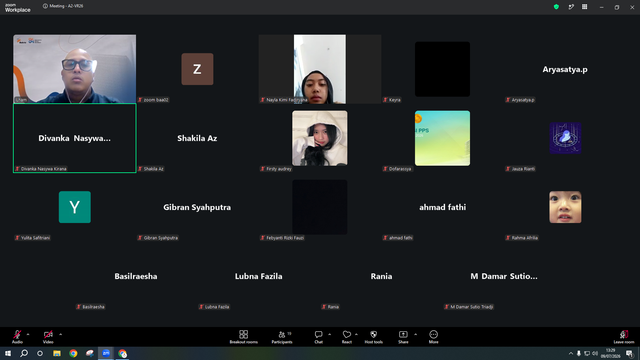The image size is (640, 360).
Task: Start screen Share
Action: pyautogui.click(x=403, y=337)
